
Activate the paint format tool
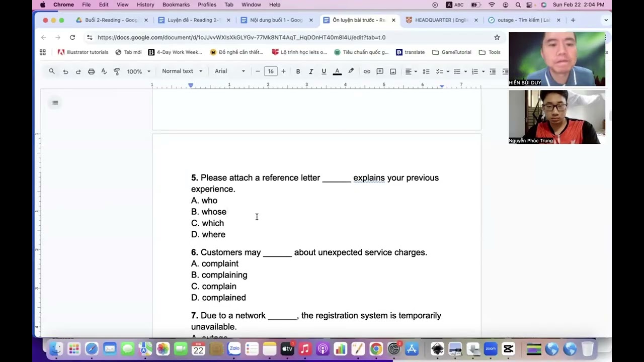(117, 71)
